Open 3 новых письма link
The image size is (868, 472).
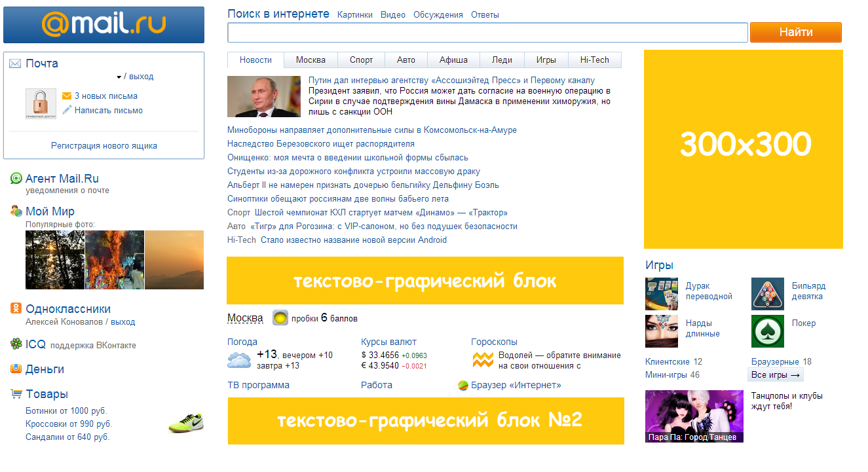pos(106,96)
